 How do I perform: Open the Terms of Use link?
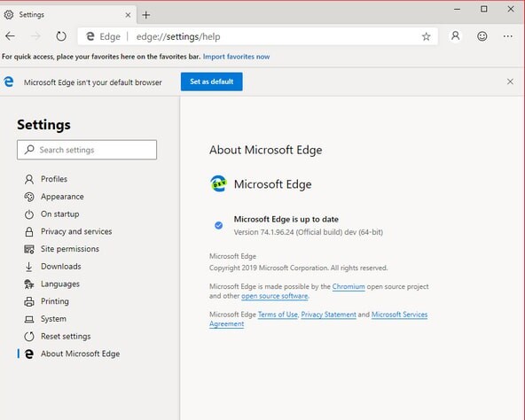click(x=278, y=315)
